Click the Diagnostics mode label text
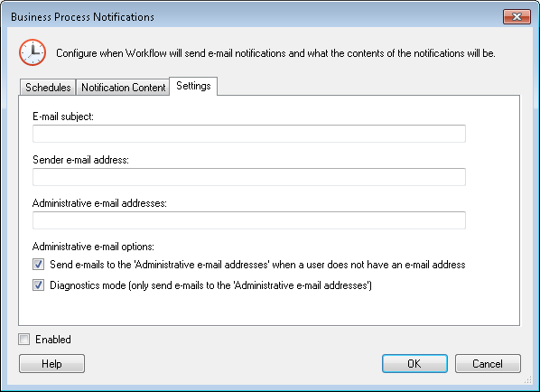This screenshot has width=540, height=392. tap(210, 285)
